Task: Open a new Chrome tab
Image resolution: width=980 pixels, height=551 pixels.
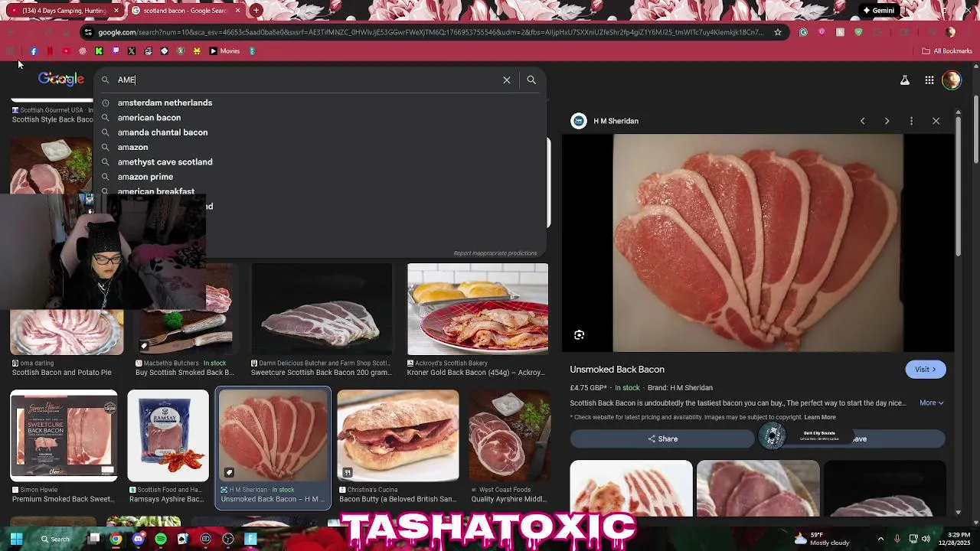Action: [x=256, y=11]
